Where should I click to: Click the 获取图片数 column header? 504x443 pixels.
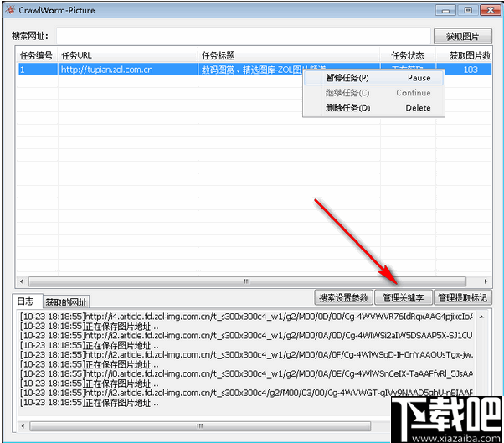[464, 55]
